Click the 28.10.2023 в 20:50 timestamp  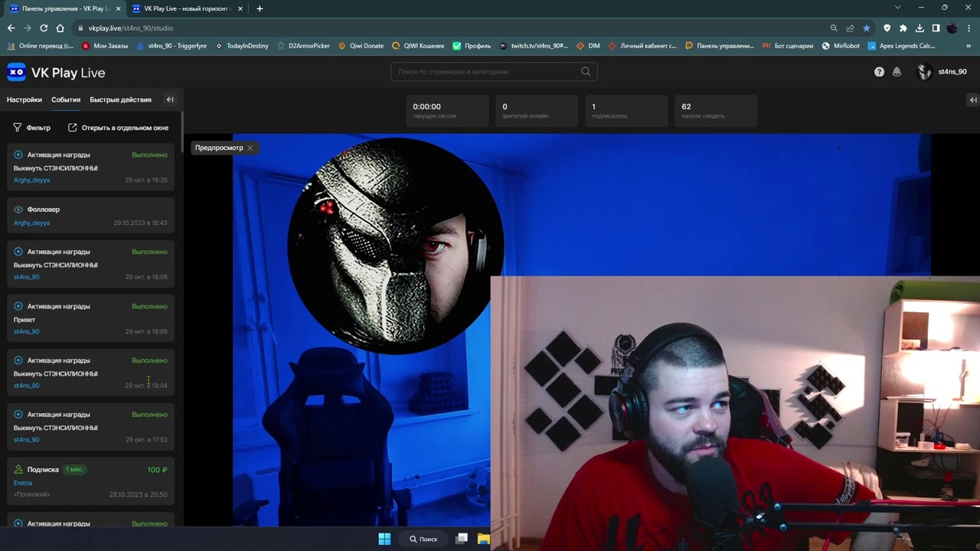click(138, 494)
